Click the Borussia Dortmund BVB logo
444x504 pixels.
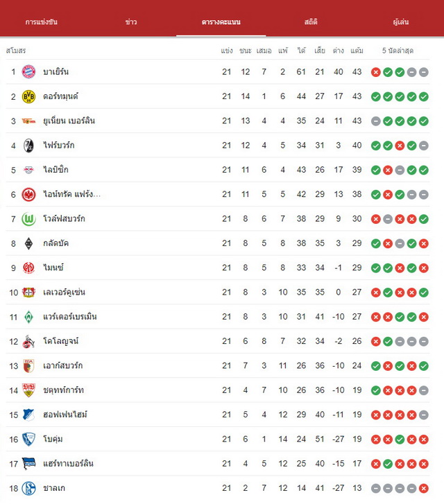(x=28, y=96)
